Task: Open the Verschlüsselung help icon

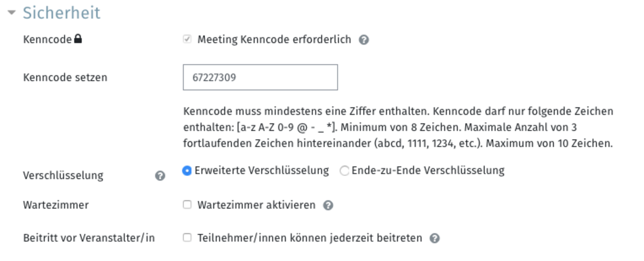Action: (x=160, y=176)
